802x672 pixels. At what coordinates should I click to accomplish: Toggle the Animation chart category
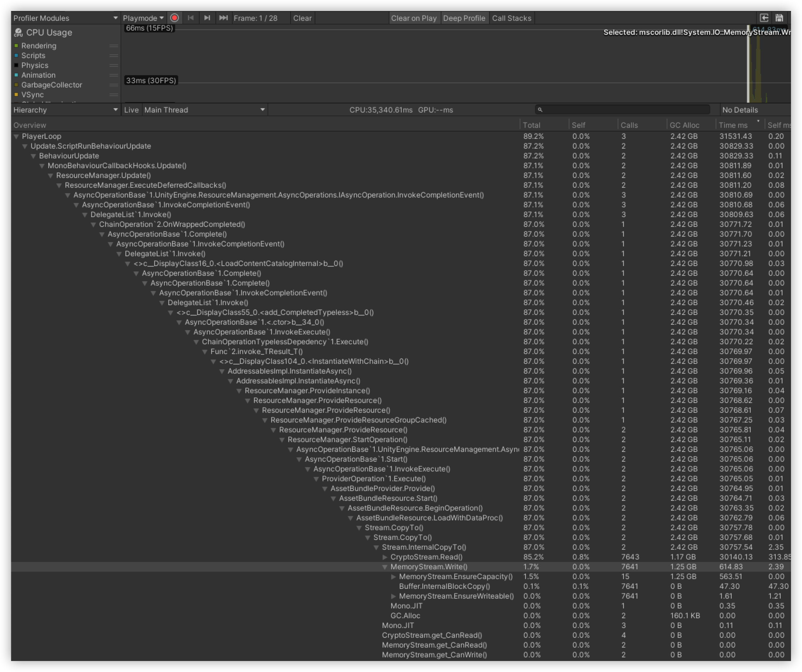point(17,75)
